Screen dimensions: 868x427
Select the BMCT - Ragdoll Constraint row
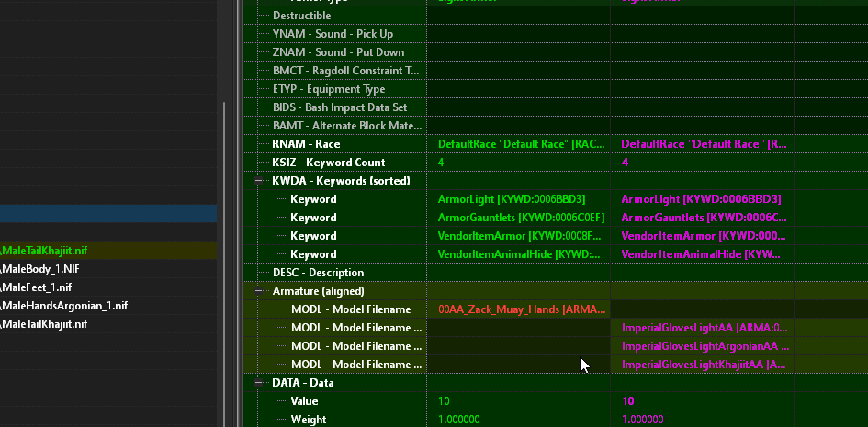(x=346, y=70)
